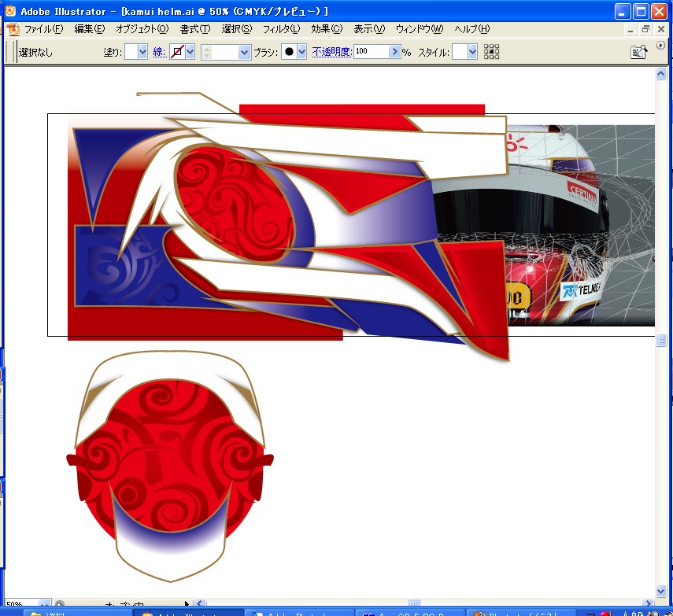Open the ファイル(F) menu
Image resolution: width=673 pixels, height=616 pixels.
point(43,29)
